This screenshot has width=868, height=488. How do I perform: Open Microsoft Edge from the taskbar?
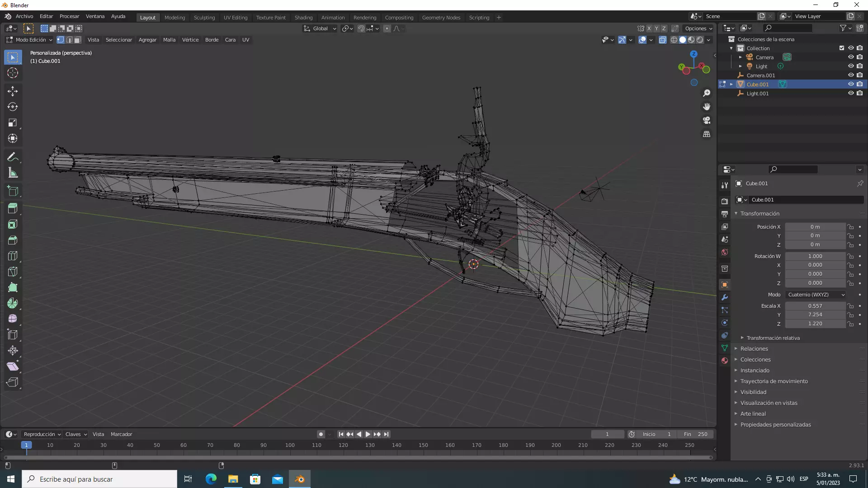click(211, 479)
